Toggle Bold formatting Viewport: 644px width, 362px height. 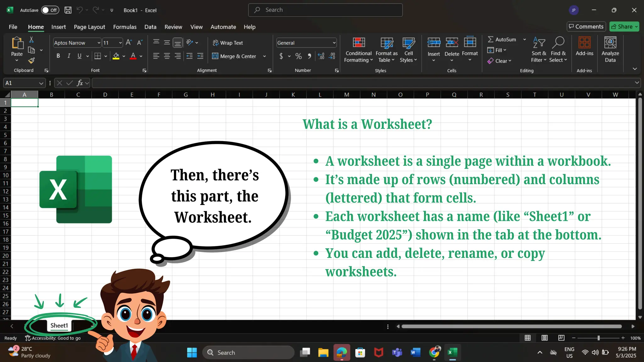point(58,56)
